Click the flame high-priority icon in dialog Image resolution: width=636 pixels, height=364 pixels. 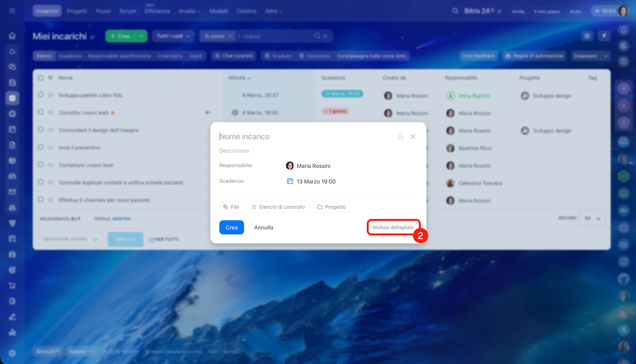[x=400, y=136]
